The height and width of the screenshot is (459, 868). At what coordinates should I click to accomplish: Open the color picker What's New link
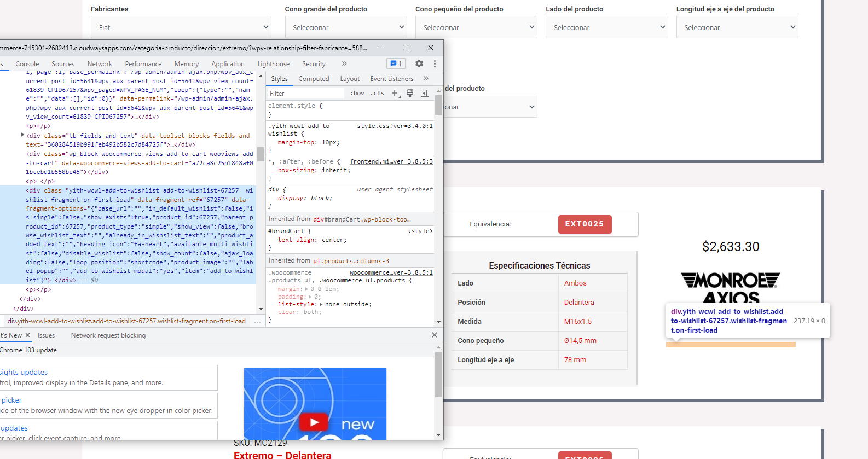coord(11,400)
